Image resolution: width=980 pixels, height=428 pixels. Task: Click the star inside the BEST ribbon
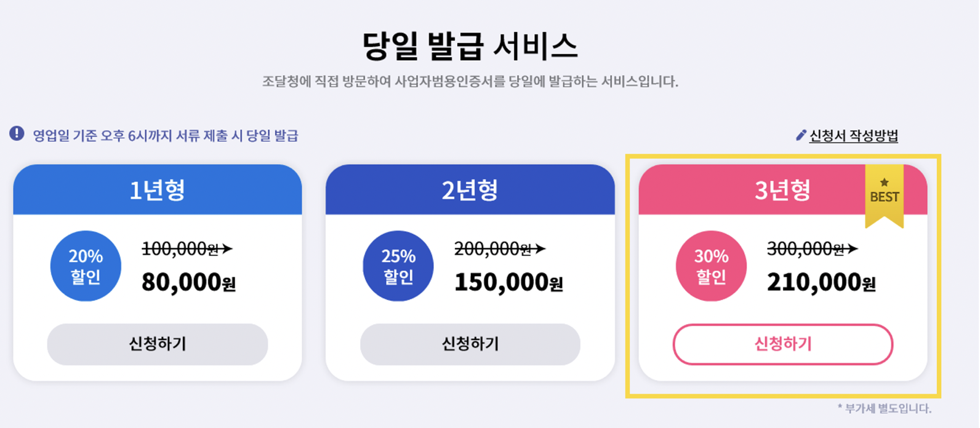tap(885, 183)
